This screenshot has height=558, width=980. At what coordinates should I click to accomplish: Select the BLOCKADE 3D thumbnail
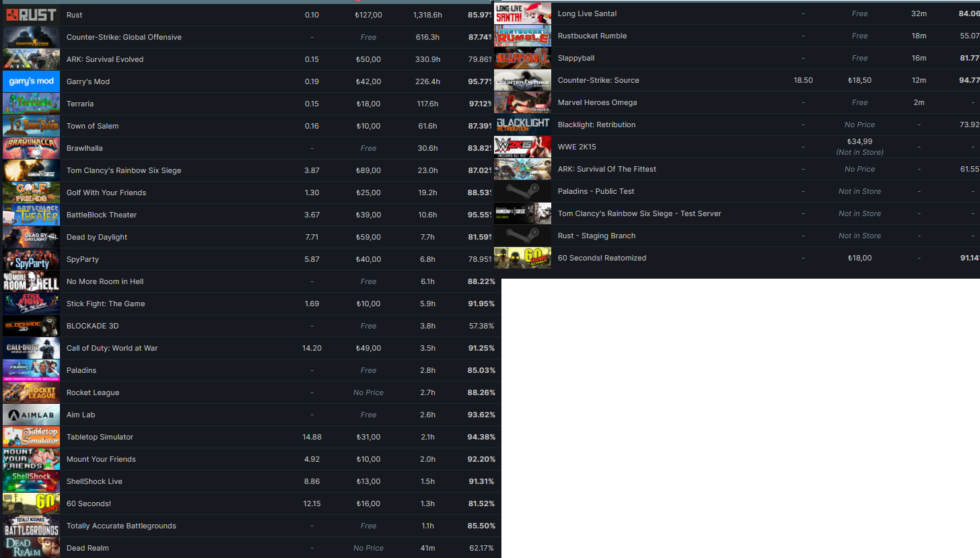coord(31,326)
